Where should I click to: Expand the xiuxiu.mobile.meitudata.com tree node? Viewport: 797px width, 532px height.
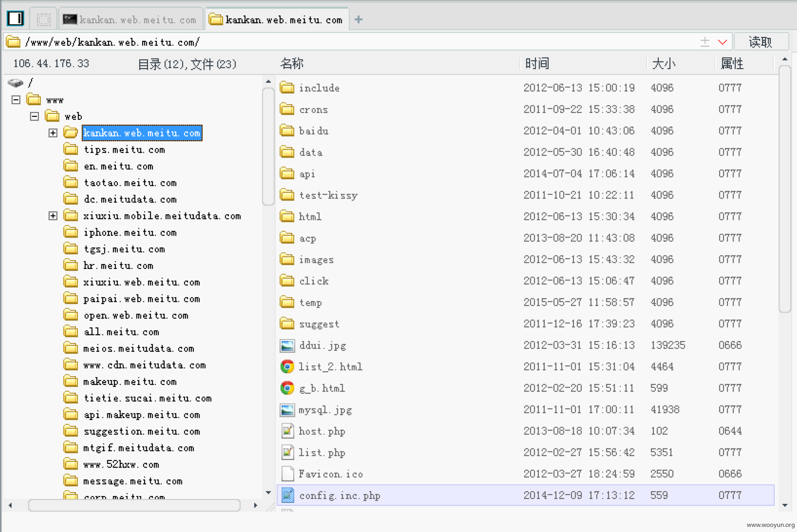click(x=53, y=216)
